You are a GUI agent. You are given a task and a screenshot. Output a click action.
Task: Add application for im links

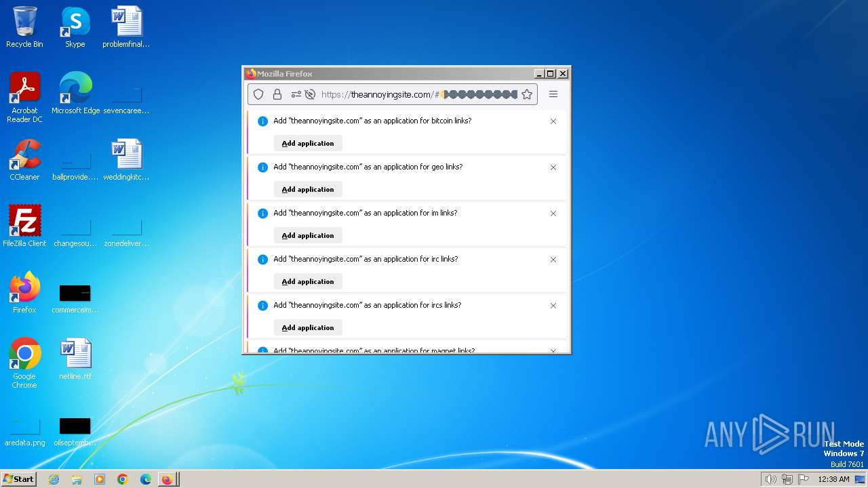pos(308,235)
